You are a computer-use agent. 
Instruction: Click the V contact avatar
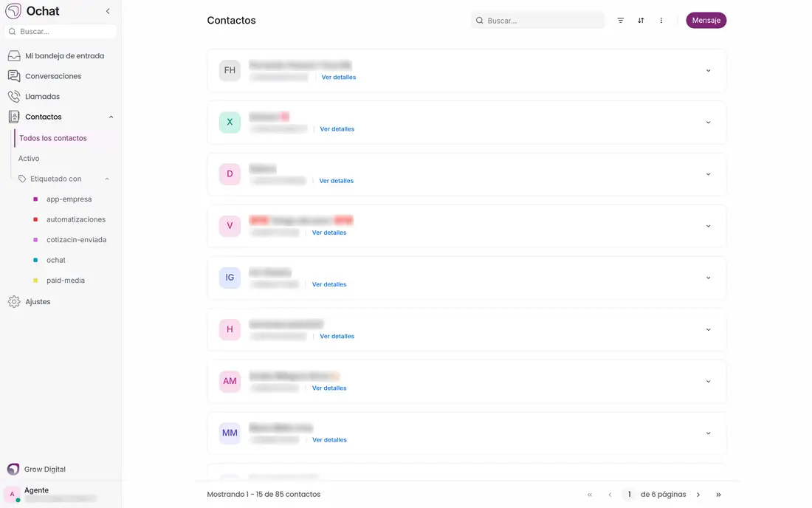(x=230, y=226)
